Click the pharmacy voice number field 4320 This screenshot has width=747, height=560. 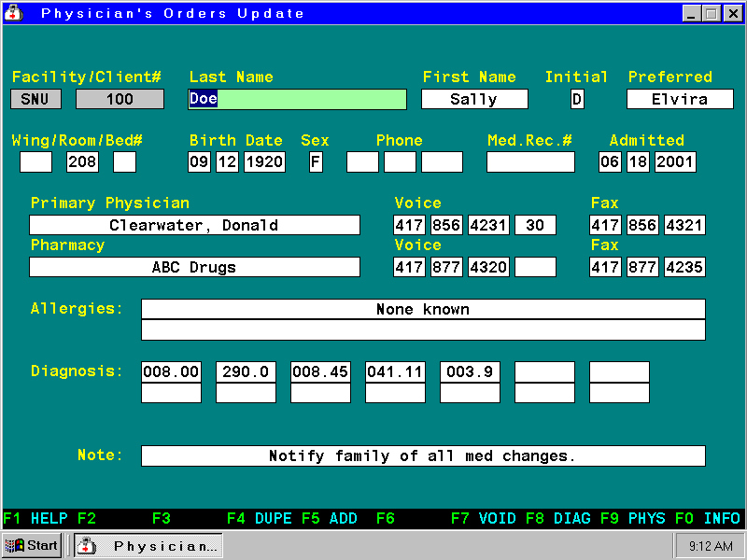488,267
